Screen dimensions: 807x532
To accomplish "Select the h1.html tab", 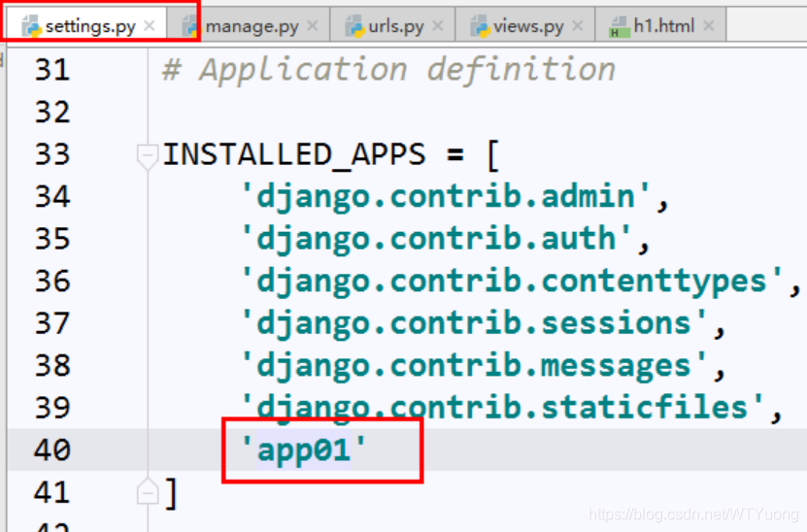I will 660,25.
